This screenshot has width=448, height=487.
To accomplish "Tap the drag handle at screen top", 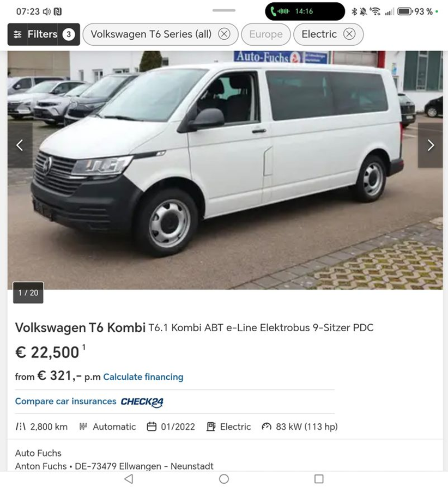I will pos(224,10).
